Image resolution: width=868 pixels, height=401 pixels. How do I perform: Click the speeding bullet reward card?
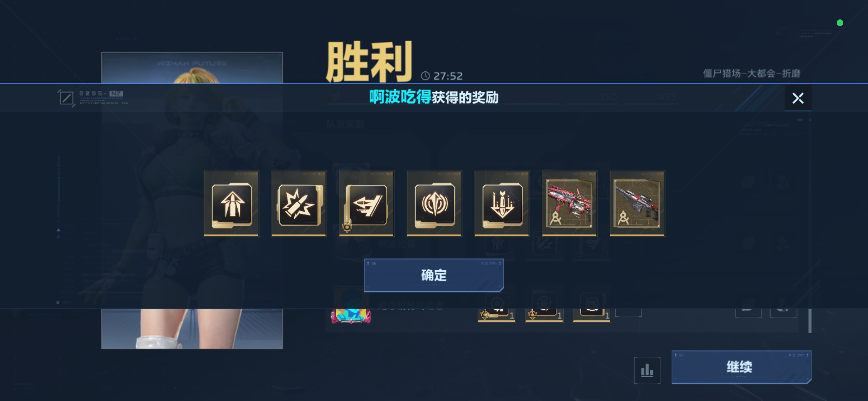(x=367, y=204)
